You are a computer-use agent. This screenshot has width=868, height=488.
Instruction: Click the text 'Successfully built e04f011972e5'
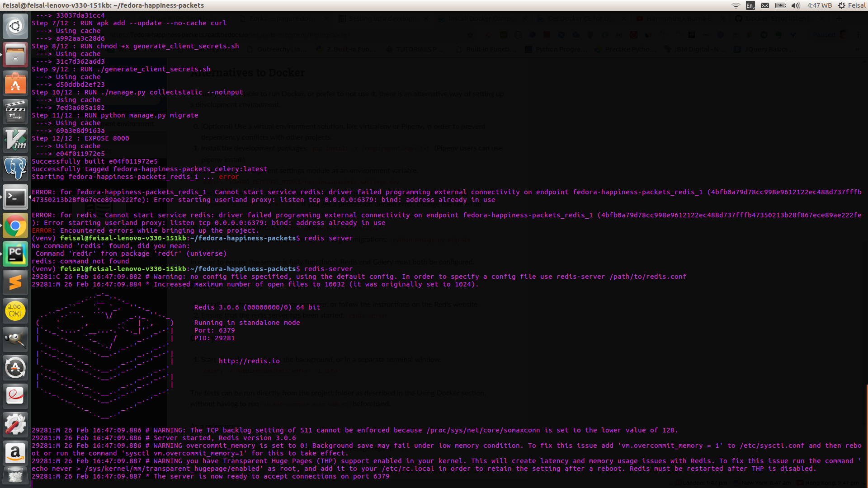click(x=94, y=161)
